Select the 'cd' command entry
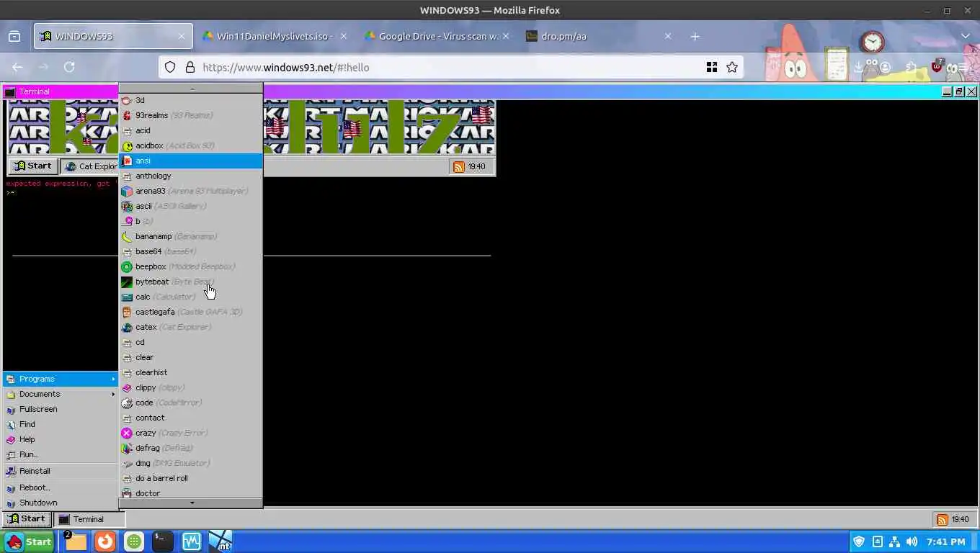 tap(190, 342)
